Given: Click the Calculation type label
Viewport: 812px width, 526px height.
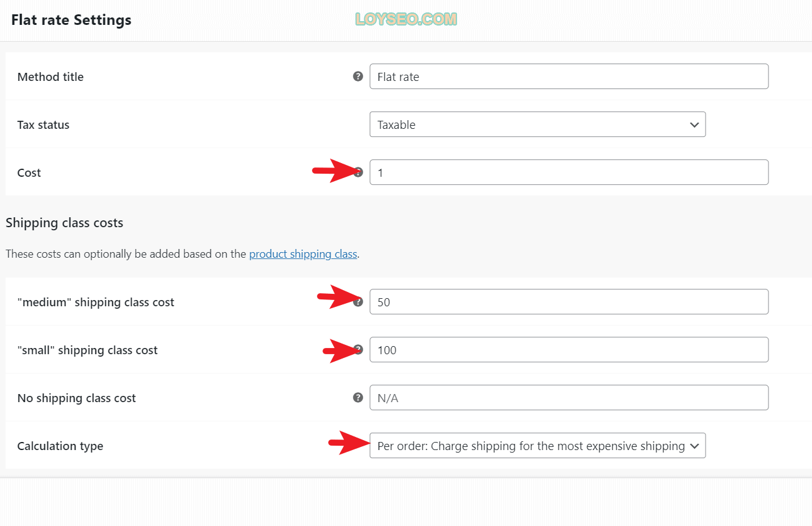Looking at the screenshot, I should pyautogui.click(x=60, y=446).
